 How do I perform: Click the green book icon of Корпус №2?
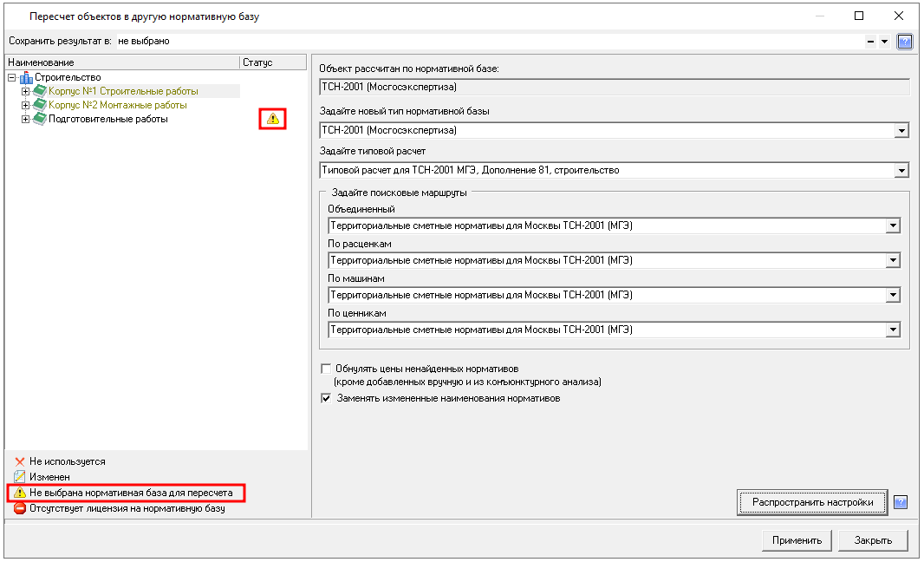pos(39,105)
